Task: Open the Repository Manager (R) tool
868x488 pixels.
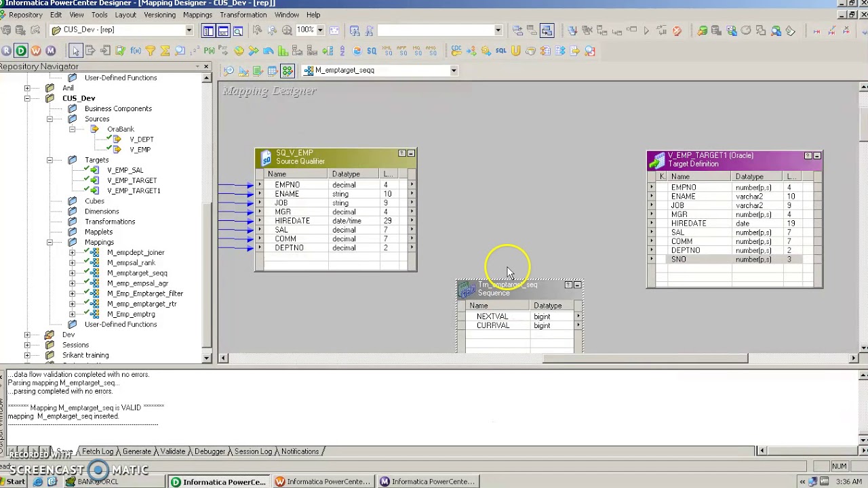Action: (x=7, y=51)
